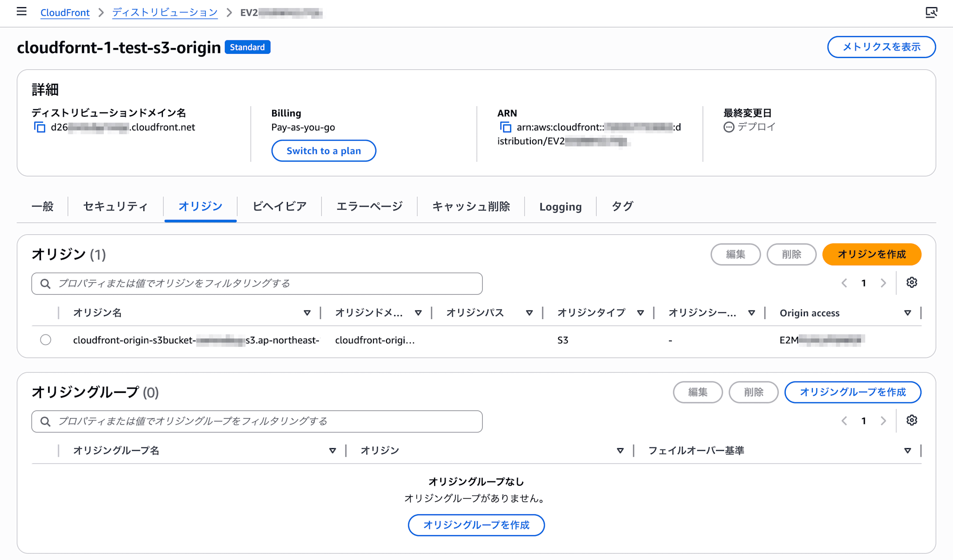Sort by オリジンドメ… column
The width and height of the screenshot is (953, 560).
click(x=418, y=313)
